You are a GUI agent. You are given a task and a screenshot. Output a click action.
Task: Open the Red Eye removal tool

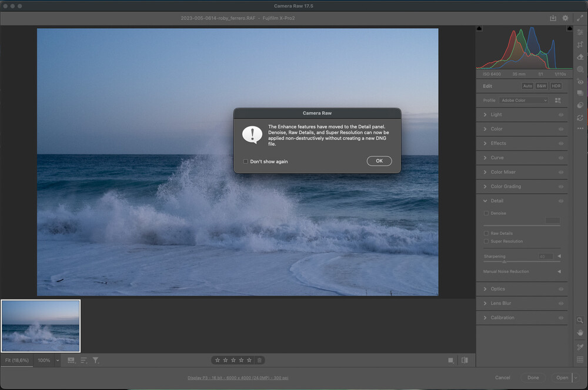pyautogui.click(x=580, y=82)
